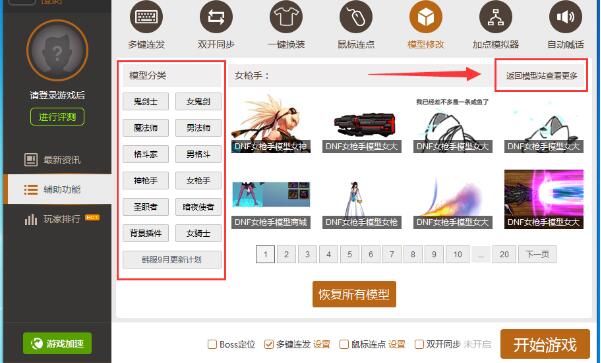Click the 最新资讯 news icon in sidebar
Image resolution: width=601 pixels, height=363 pixels.
click(x=31, y=159)
